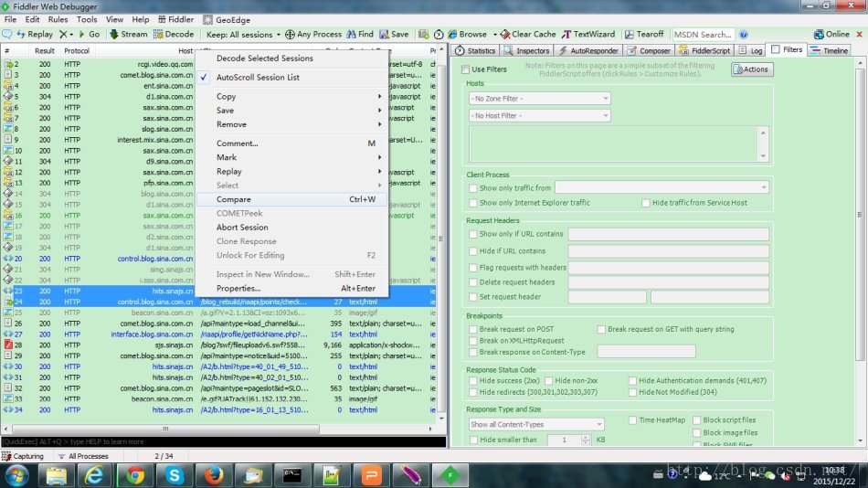Open Skype from the taskbar
Viewport: 868px width, 488px height.
[x=175, y=475]
